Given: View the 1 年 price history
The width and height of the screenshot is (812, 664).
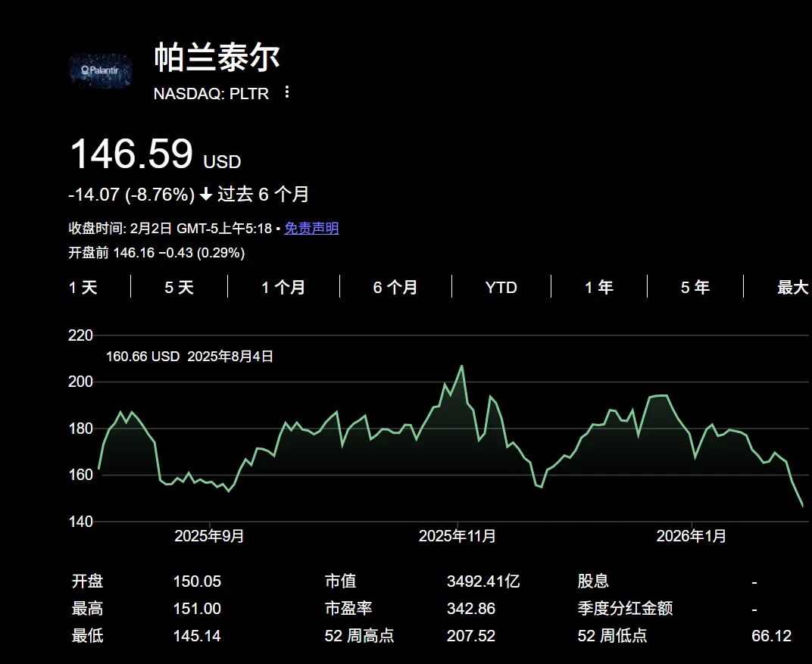Looking at the screenshot, I should coord(598,288).
